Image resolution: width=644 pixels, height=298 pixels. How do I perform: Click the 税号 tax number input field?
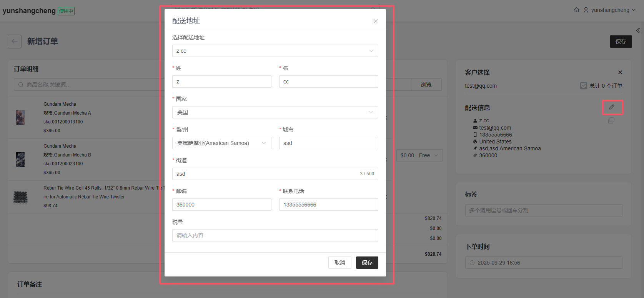(x=275, y=235)
